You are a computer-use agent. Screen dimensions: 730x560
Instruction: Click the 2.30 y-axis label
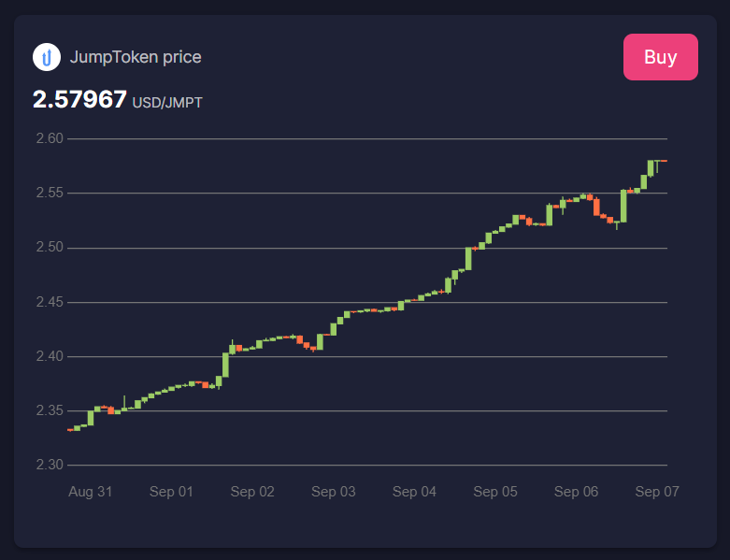click(x=50, y=465)
